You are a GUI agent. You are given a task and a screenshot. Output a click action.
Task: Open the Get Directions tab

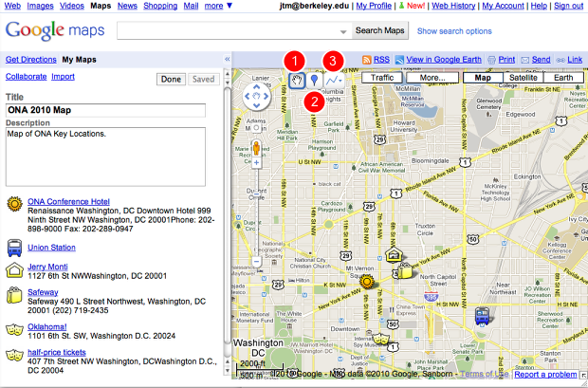click(30, 60)
